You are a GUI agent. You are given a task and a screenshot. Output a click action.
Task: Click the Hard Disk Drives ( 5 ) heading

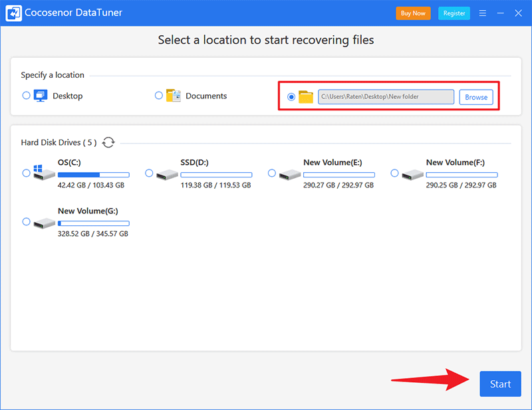[x=59, y=142]
